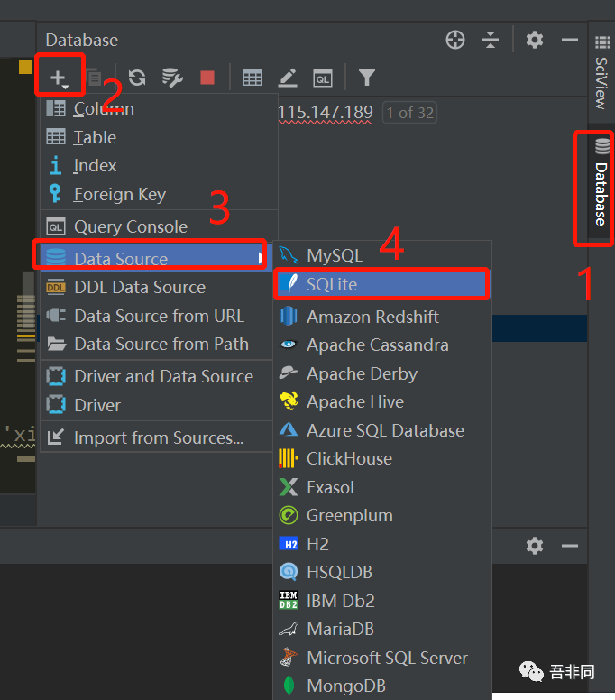The image size is (615, 700).
Task: Select Azure SQL Database data source
Action: point(382,430)
